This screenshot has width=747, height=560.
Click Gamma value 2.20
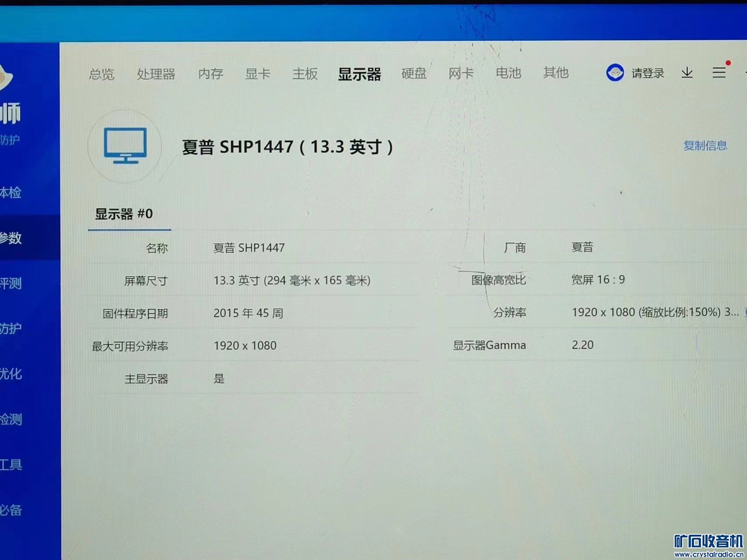pos(582,345)
